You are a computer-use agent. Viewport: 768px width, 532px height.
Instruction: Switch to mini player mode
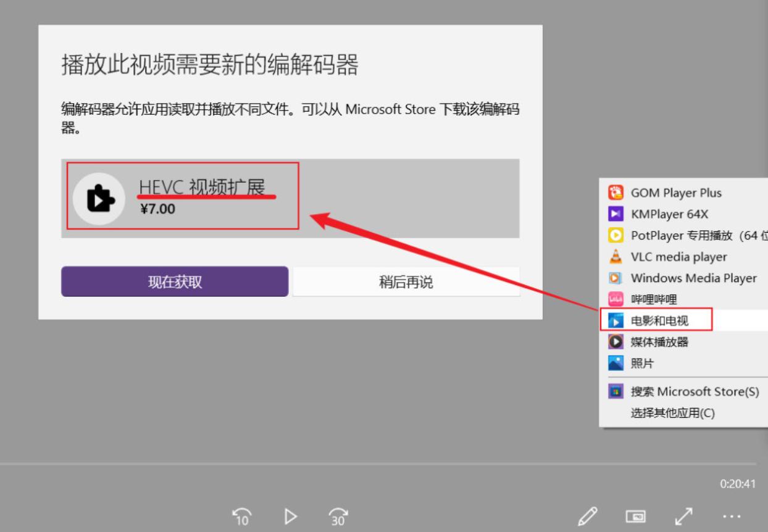coord(637,516)
